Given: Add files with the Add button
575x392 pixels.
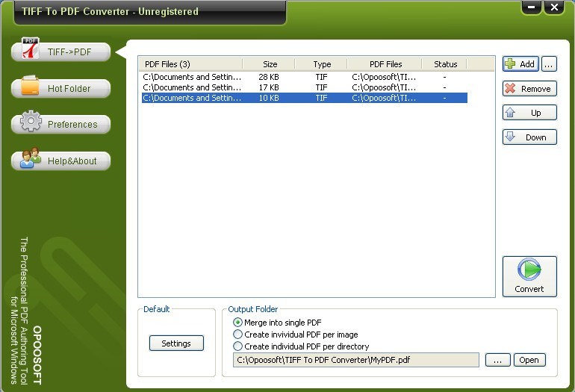Looking at the screenshot, I should click(x=520, y=63).
